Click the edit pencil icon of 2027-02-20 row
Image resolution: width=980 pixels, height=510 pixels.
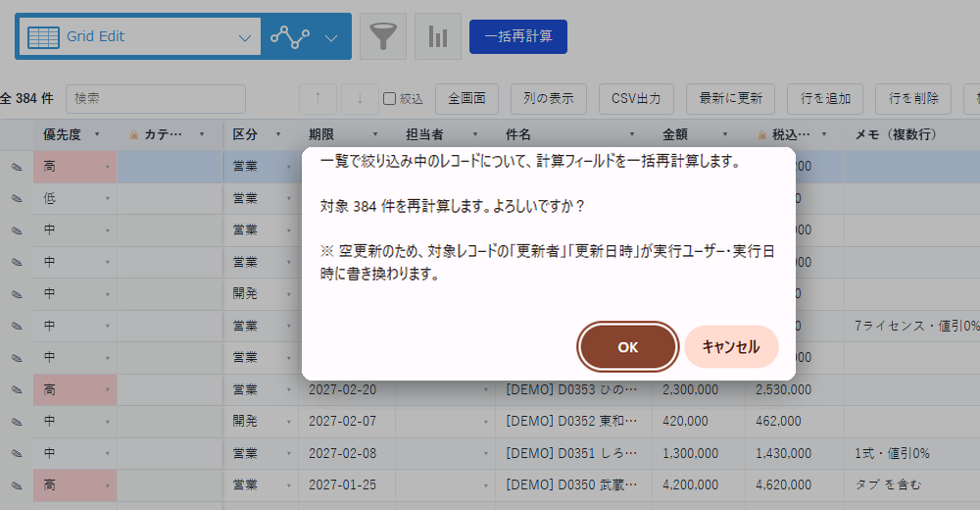pos(17,389)
